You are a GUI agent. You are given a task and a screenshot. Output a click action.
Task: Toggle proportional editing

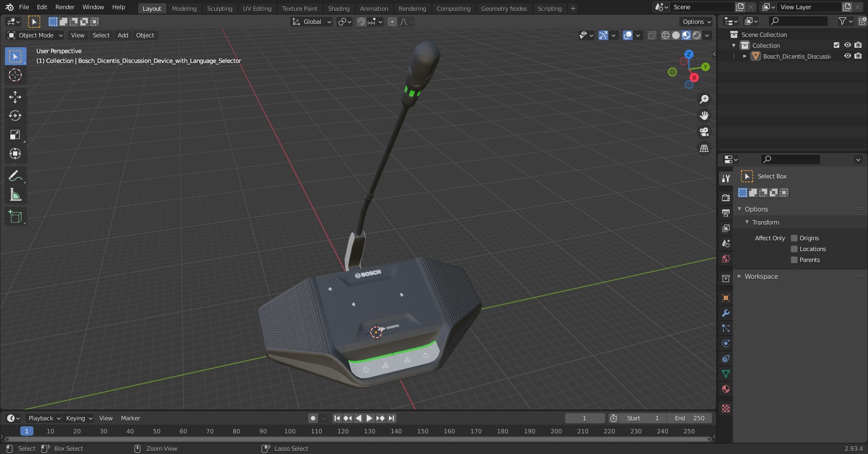point(392,22)
